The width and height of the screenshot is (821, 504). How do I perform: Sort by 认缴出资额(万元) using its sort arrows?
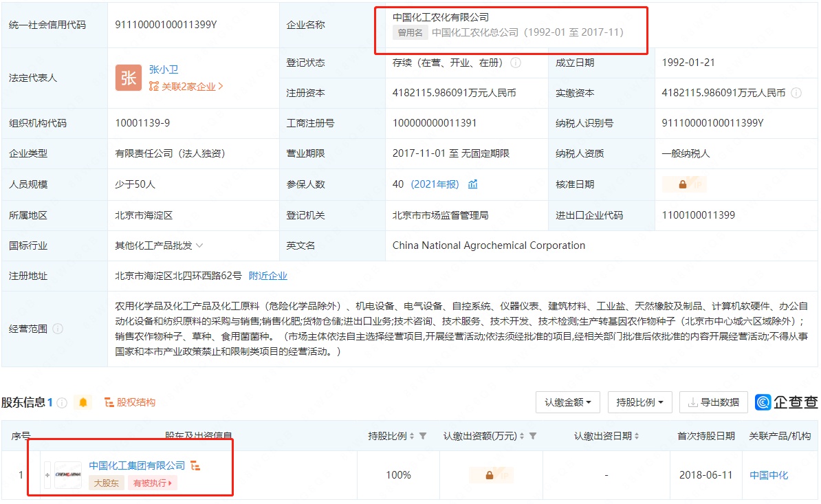(522, 436)
